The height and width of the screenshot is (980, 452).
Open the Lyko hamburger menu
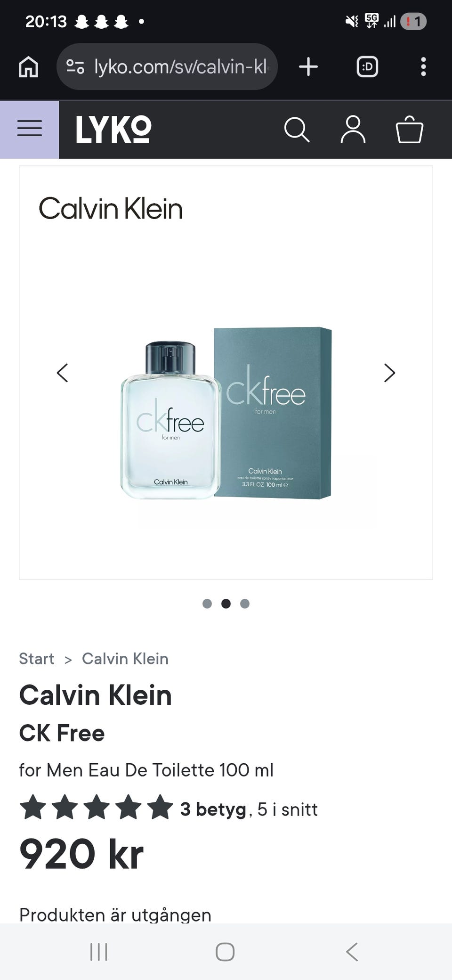click(x=29, y=129)
